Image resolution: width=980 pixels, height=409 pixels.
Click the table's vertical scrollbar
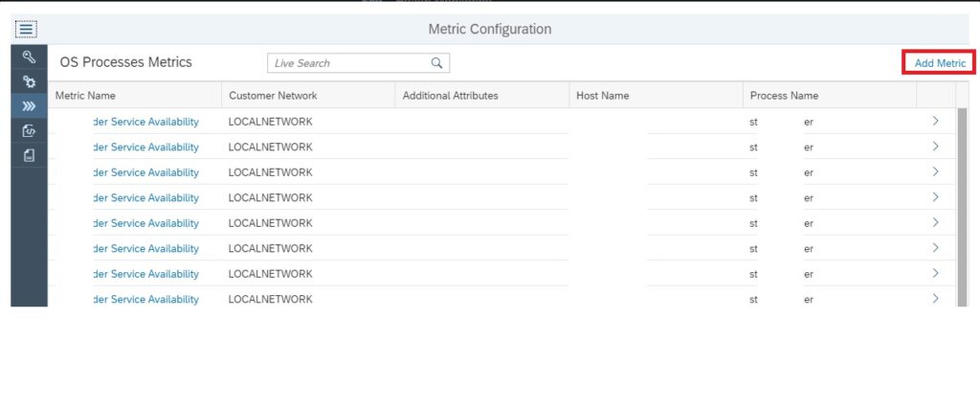tap(962, 207)
